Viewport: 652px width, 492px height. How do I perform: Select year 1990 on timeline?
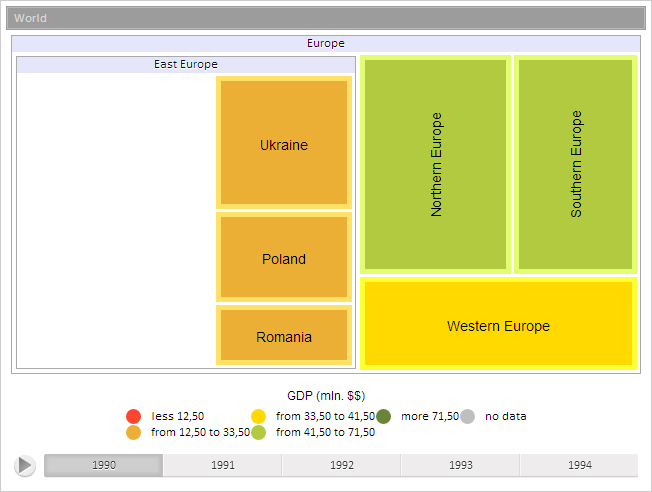(104, 465)
